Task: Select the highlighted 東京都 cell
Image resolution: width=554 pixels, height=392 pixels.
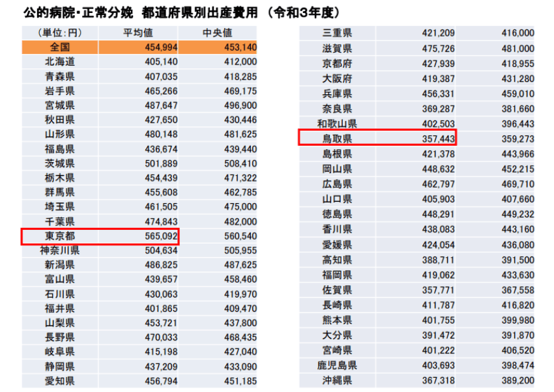Action: coord(59,236)
